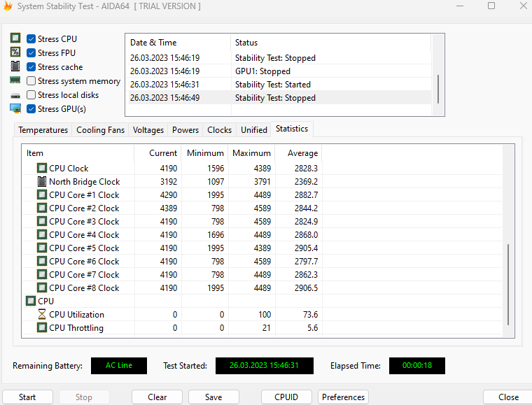This screenshot has width=532, height=405.
Task: Open the CPUID window button
Action: [286, 397]
